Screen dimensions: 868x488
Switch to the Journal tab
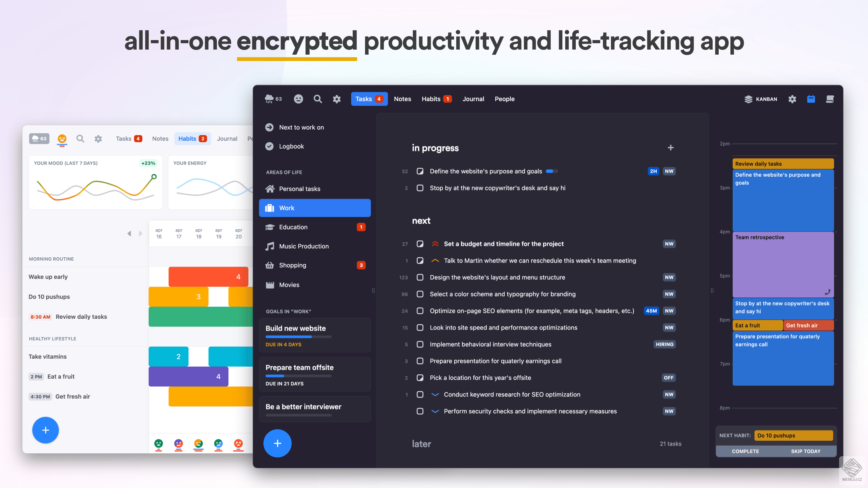click(473, 99)
